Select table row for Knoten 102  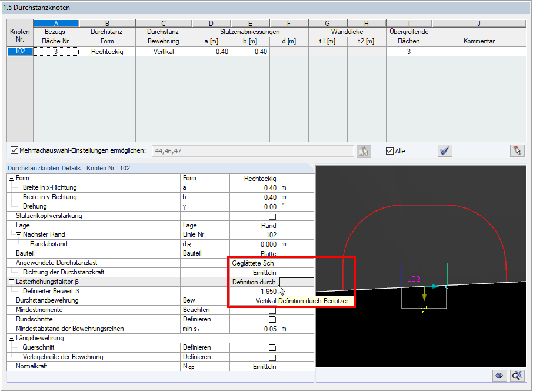(x=19, y=51)
